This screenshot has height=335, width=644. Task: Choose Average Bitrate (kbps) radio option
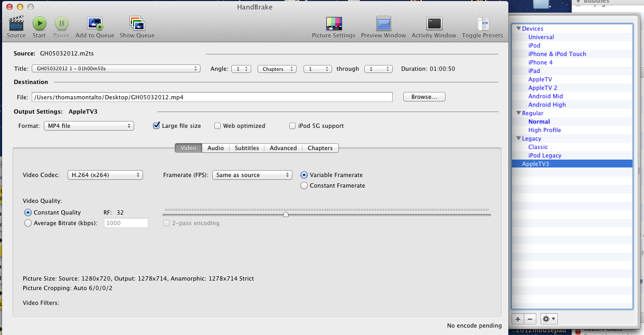coord(28,223)
